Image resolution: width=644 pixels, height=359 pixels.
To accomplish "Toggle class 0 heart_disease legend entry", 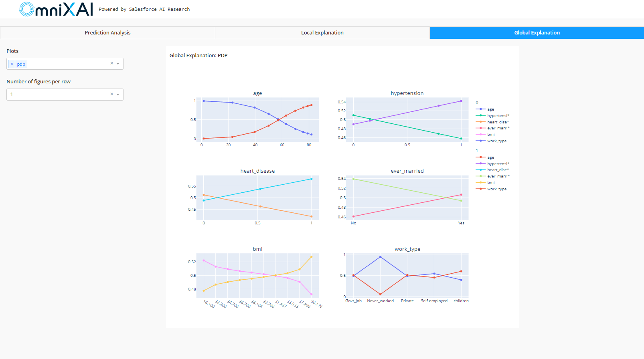I will click(492, 122).
